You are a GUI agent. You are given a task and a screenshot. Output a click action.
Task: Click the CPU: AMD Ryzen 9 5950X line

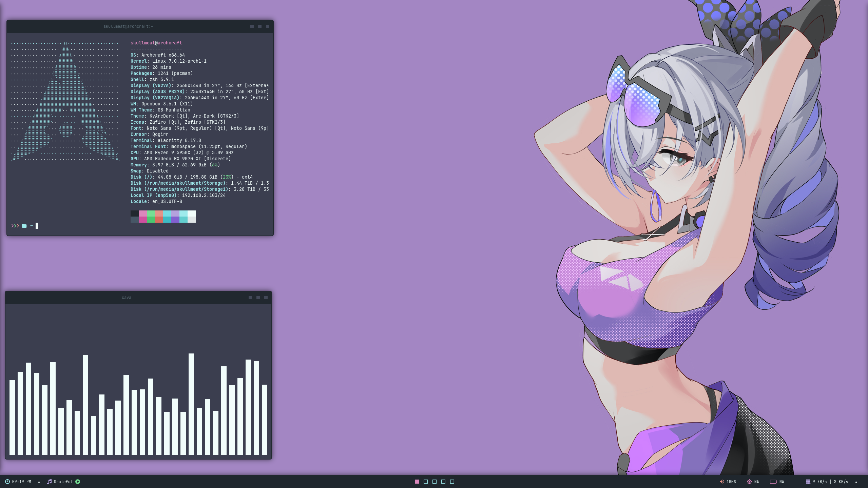182,152
